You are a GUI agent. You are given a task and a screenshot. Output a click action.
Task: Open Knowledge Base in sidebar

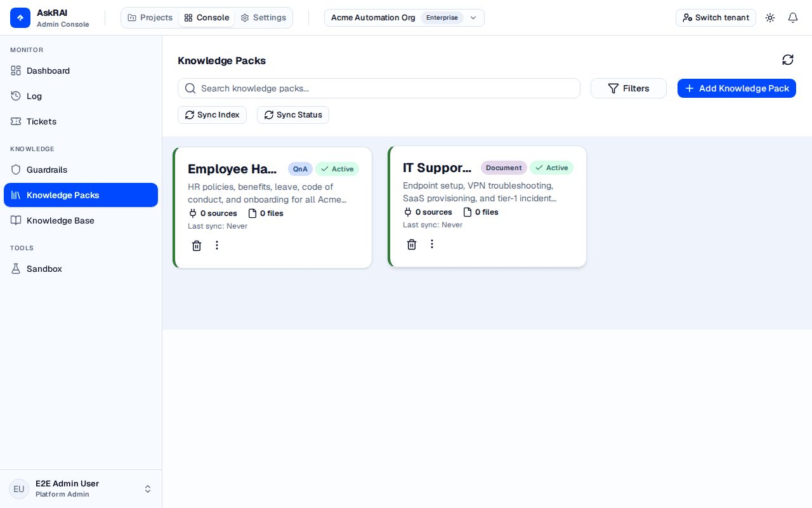81,220
